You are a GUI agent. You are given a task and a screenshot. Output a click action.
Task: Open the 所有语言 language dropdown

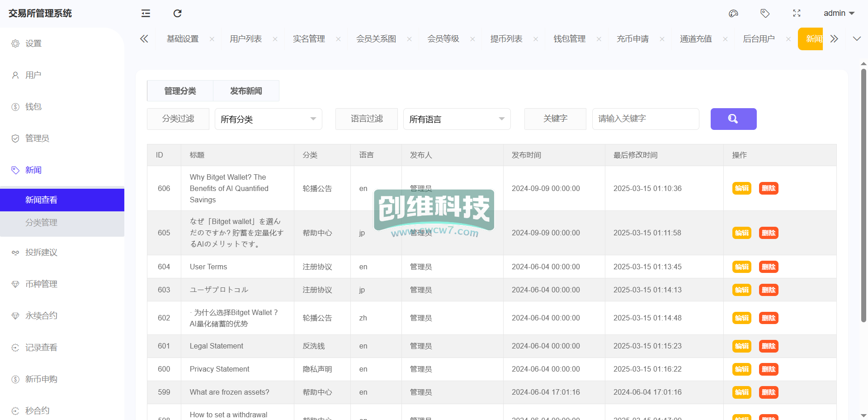click(457, 119)
